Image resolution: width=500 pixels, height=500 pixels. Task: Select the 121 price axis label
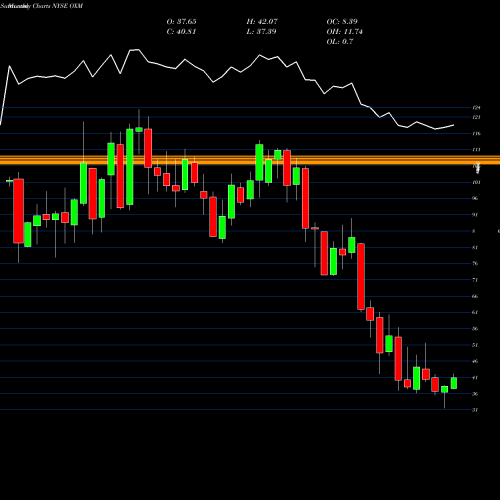(476, 117)
